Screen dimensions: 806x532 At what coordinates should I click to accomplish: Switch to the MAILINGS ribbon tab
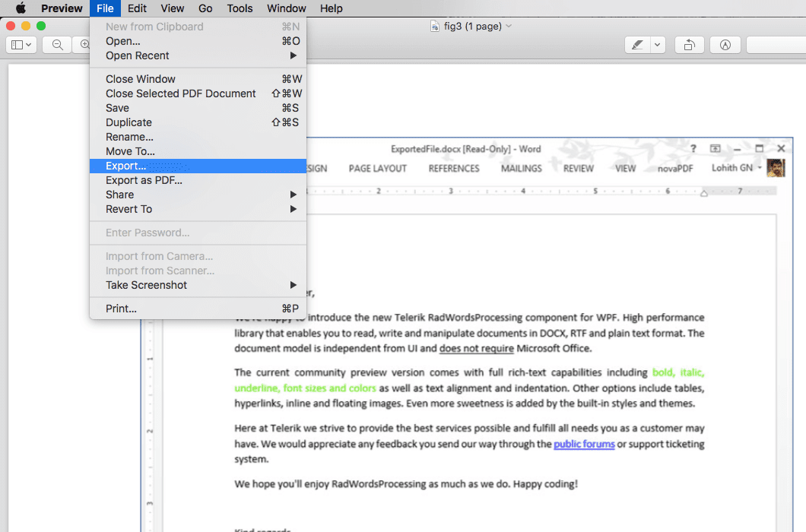pos(521,169)
